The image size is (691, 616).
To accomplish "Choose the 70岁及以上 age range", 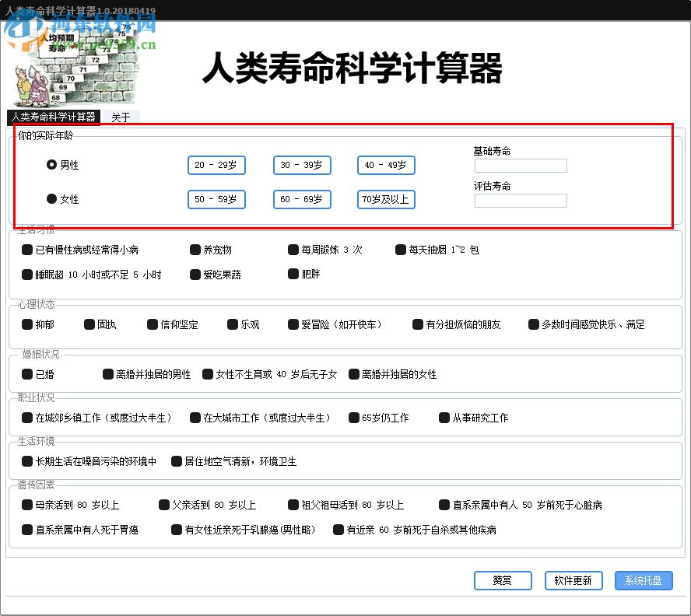I will click(x=385, y=199).
